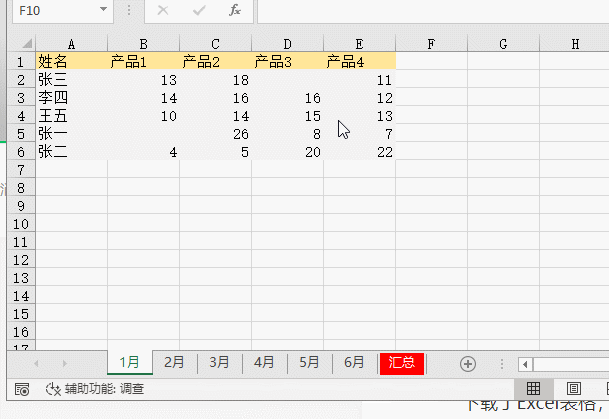The height and width of the screenshot is (419, 609).
Task: Open the Name Box dropdown arrow
Action: click(x=104, y=10)
